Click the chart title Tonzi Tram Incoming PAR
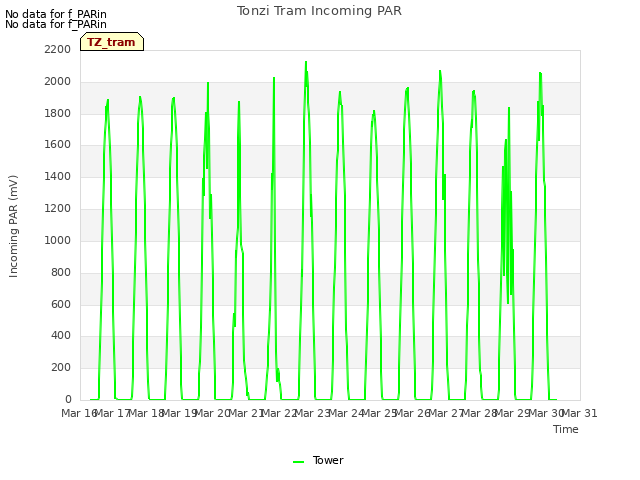The height and width of the screenshot is (480, 640). pyautogui.click(x=319, y=11)
